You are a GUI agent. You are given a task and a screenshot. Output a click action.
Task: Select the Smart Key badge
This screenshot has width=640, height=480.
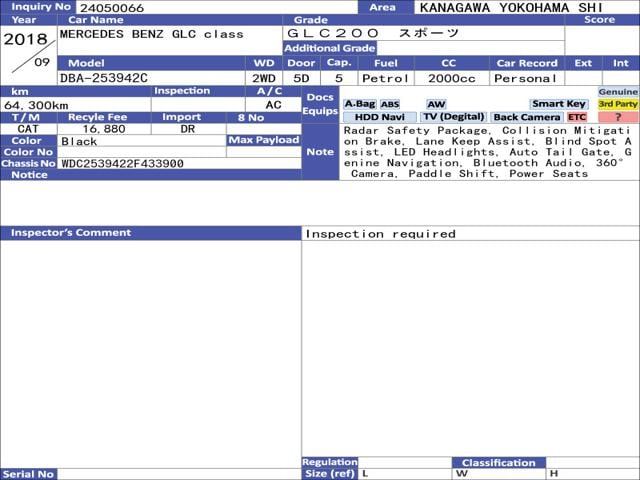[x=559, y=104]
